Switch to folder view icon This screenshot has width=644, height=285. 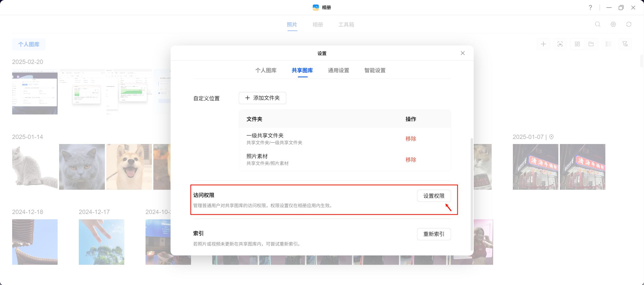(x=591, y=44)
